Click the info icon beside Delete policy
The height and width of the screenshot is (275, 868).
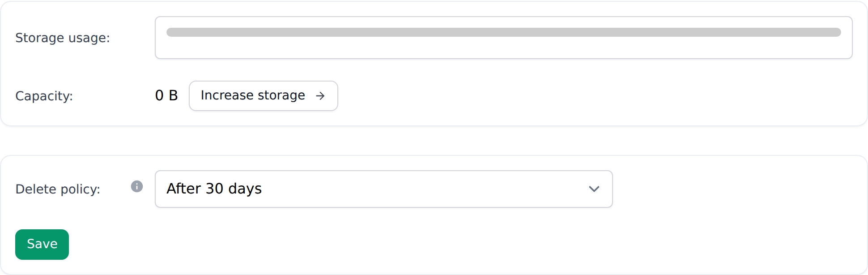tap(137, 186)
